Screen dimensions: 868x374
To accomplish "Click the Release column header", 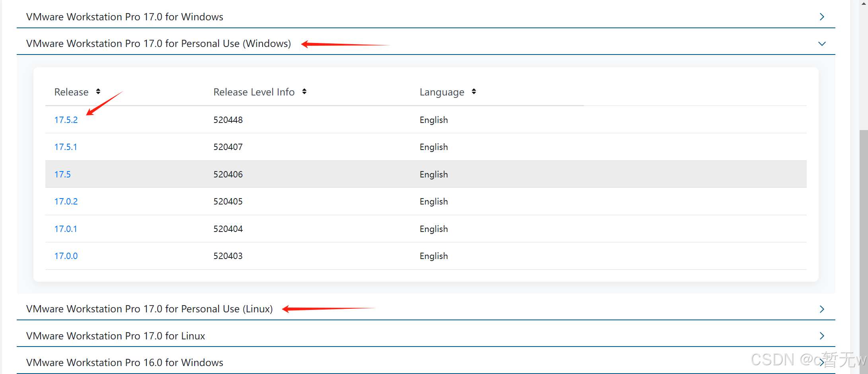I will [x=71, y=92].
